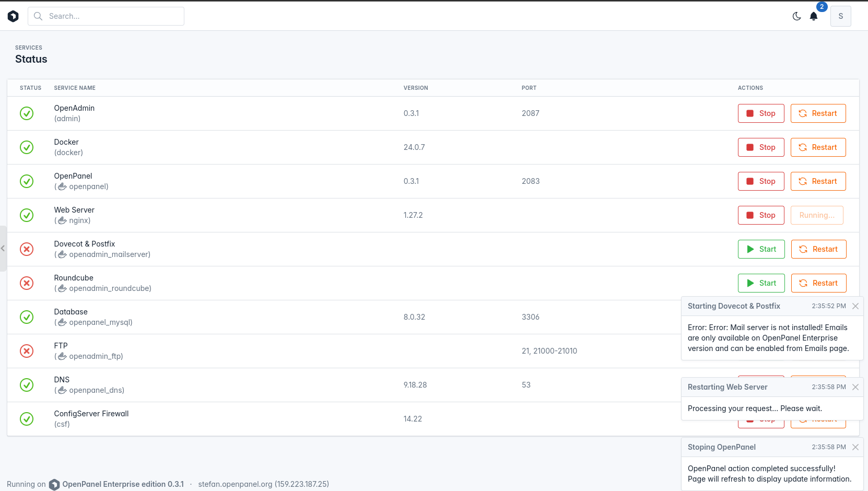The height and width of the screenshot is (491, 868).
Task: Click DNS version 9.18.28
Action: click(415, 385)
